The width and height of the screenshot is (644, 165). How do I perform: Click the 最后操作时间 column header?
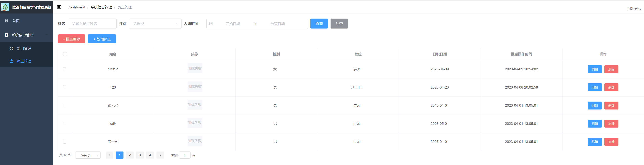pos(521,54)
